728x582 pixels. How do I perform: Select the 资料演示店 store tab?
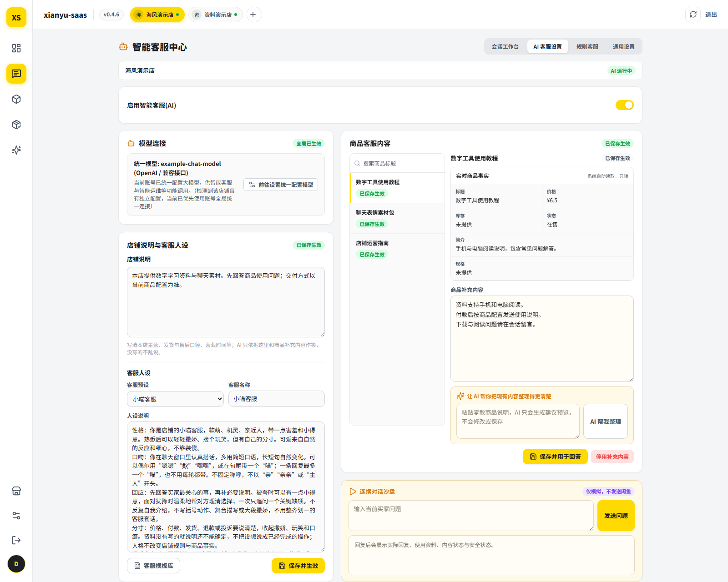tap(216, 15)
